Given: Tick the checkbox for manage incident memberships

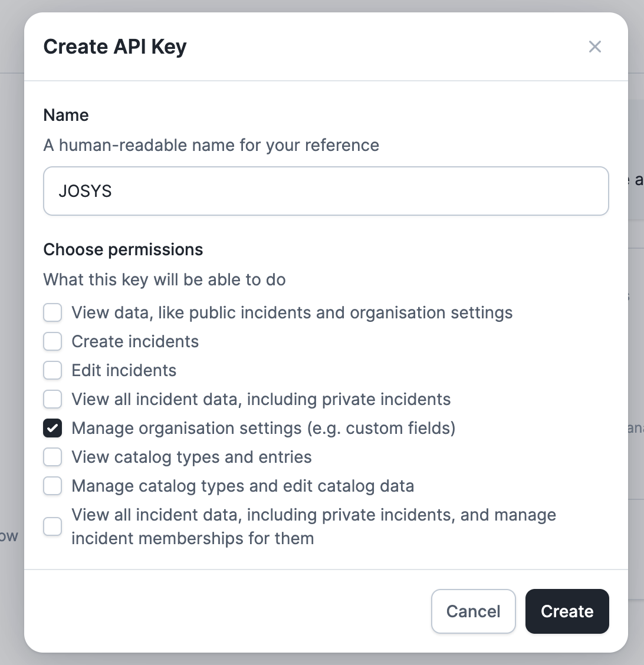Looking at the screenshot, I should [x=52, y=526].
